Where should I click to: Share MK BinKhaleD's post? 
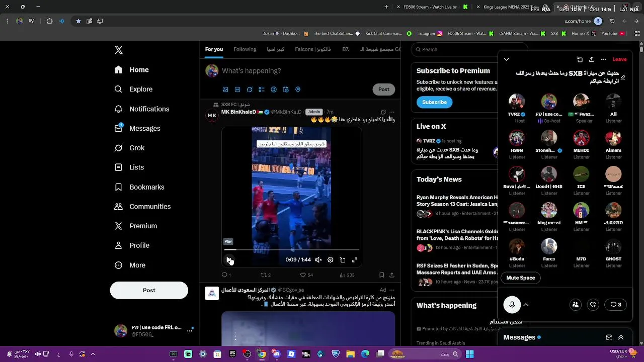tap(392, 275)
